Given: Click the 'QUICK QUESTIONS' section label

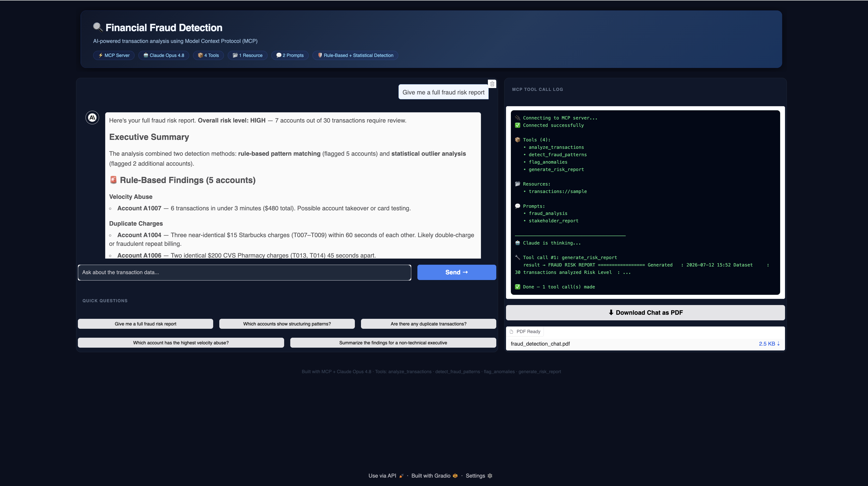Looking at the screenshot, I should click(x=105, y=300).
